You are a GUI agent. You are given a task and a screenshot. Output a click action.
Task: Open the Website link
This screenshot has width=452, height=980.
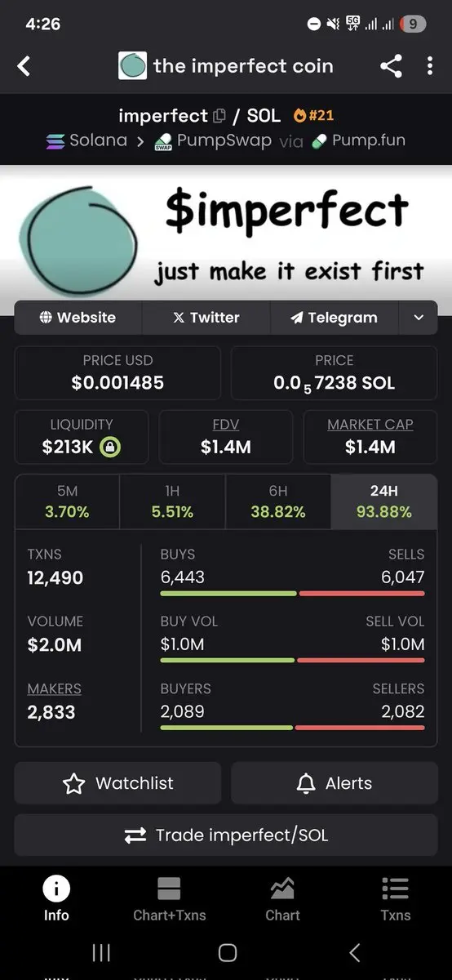[x=78, y=318]
